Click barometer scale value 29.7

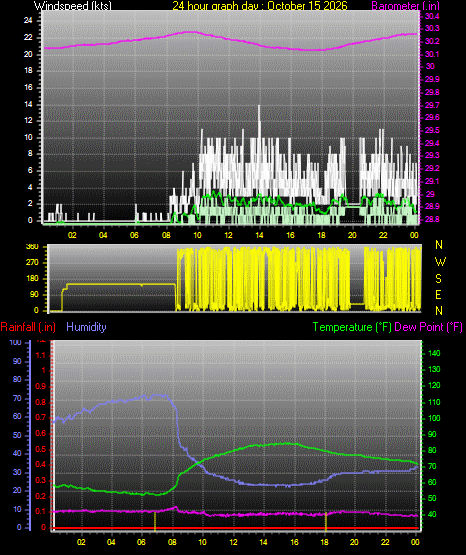432,105
